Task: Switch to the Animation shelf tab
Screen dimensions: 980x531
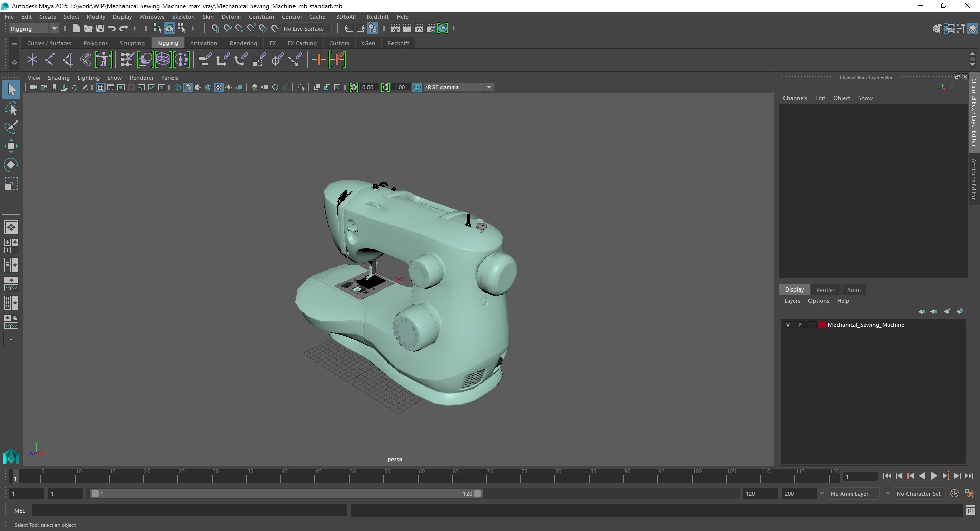Action: click(x=204, y=43)
